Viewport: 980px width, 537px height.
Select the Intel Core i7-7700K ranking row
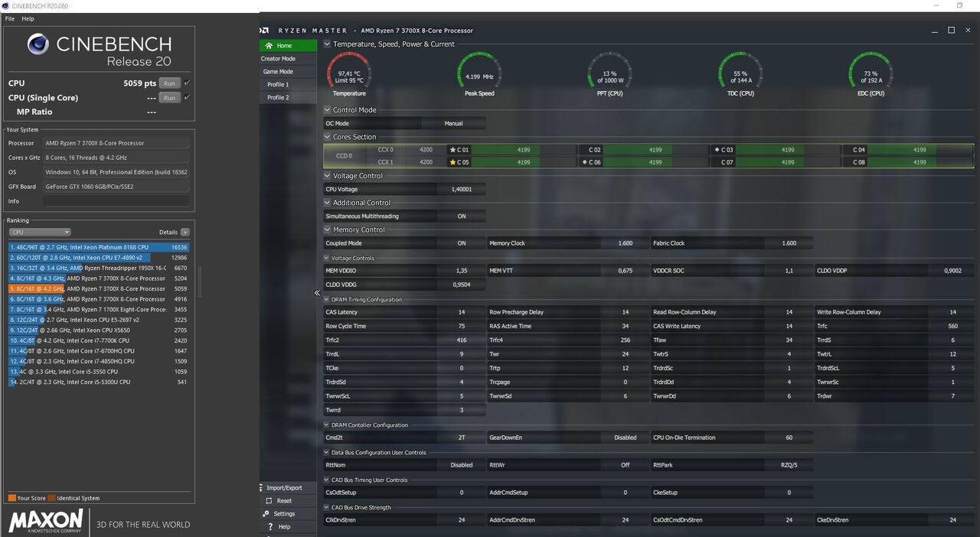(99, 340)
